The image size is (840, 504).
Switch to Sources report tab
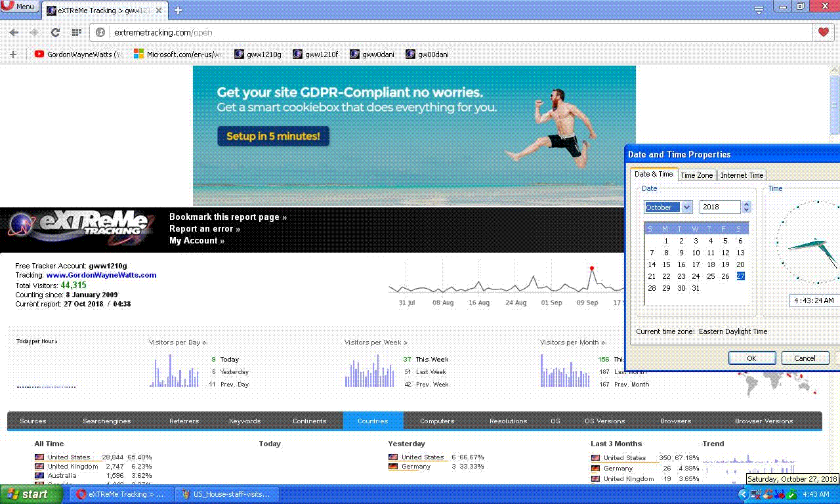coord(33,421)
